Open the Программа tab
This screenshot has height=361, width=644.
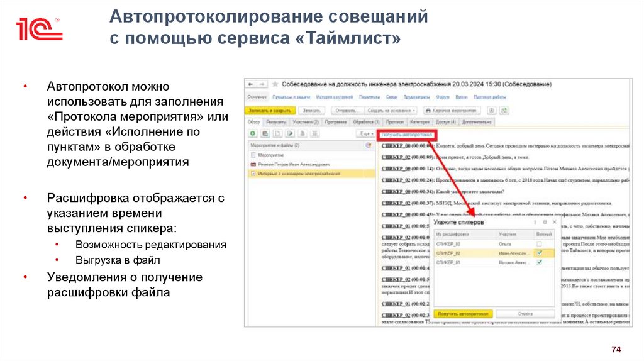tap(336, 122)
